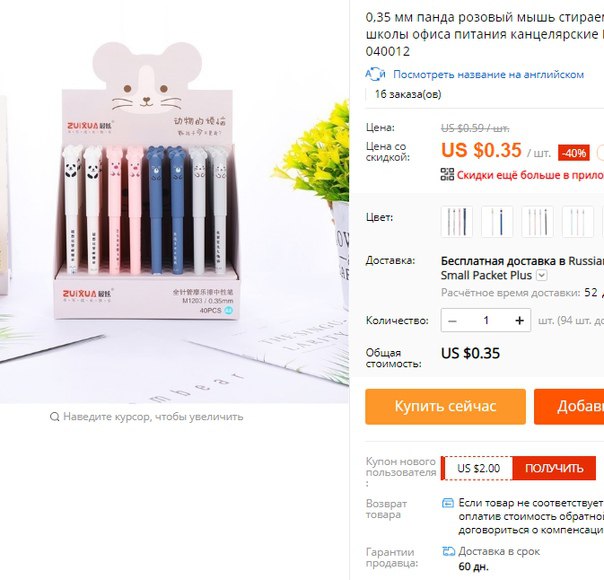
Task: Click the return policy icon
Action: 448,503
